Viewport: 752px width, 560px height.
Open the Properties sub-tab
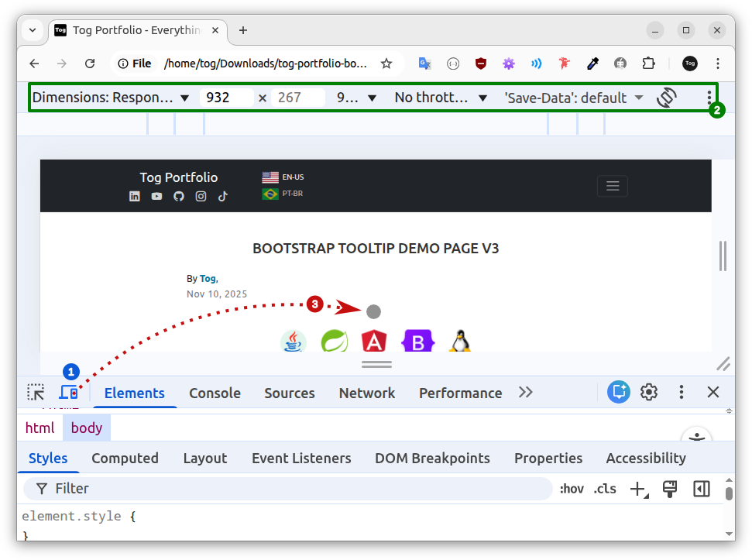click(x=548, y=459)
